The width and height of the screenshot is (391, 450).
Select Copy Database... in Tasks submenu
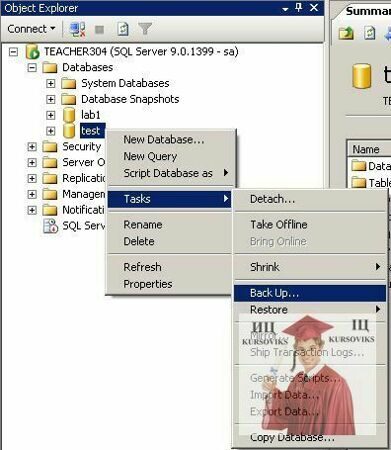coord(310,437)
